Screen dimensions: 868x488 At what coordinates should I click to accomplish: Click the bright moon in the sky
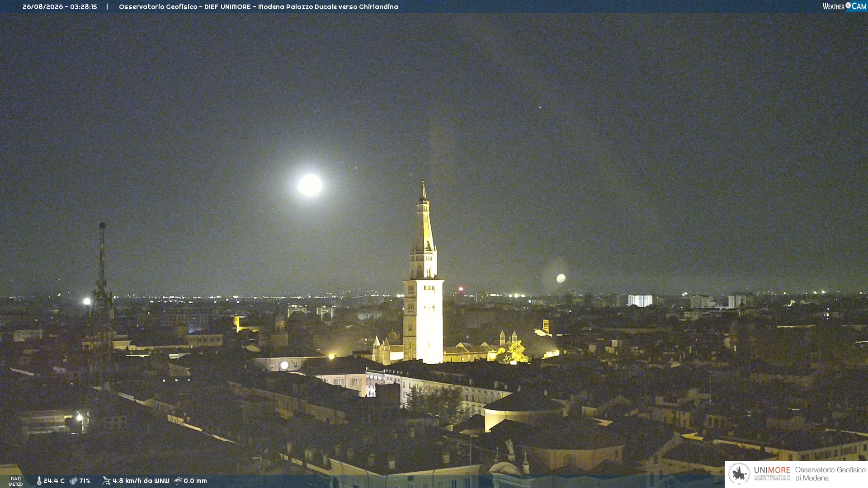(310, 185)
